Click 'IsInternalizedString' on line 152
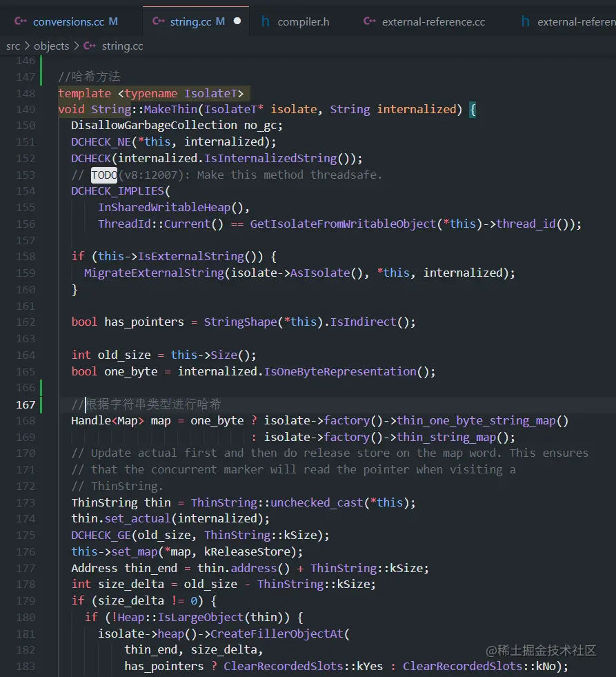Viewport: 616px width, 677px height. click(x=270, y=159)
